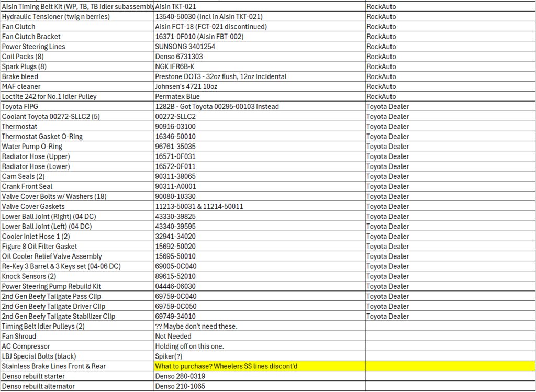Screen dimensions: 536x392
Task: Select 'Toyota Dealer' in the Crank Front Seal row
Action: (450, 186)
